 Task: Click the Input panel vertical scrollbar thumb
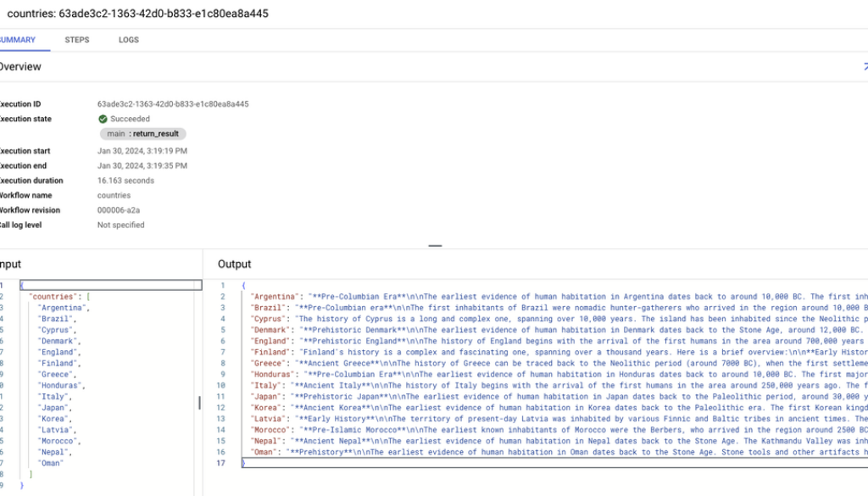click(199, 403)
